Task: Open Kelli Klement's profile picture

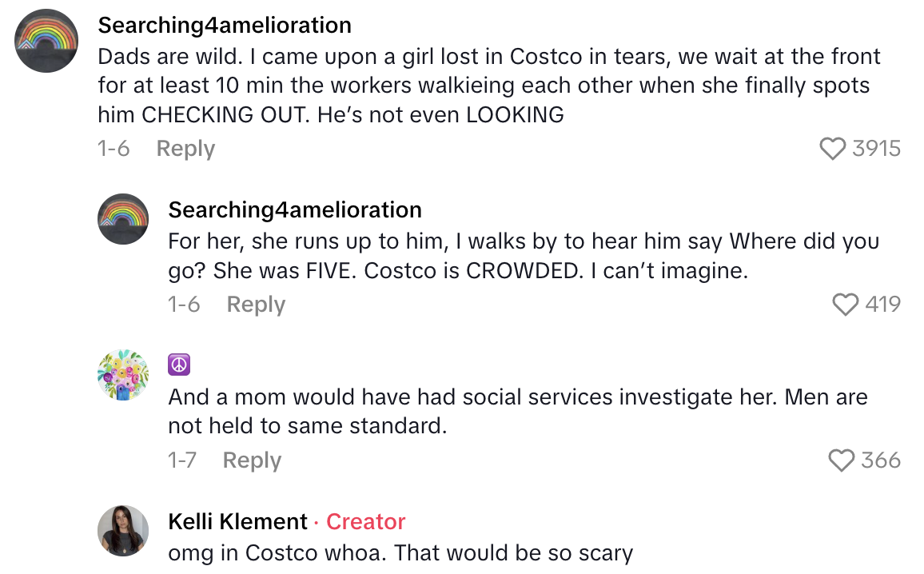Action: pos(123,530)
